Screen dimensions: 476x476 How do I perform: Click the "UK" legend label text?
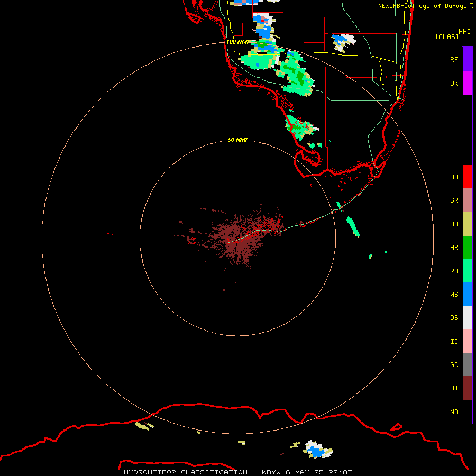[454, 83]
